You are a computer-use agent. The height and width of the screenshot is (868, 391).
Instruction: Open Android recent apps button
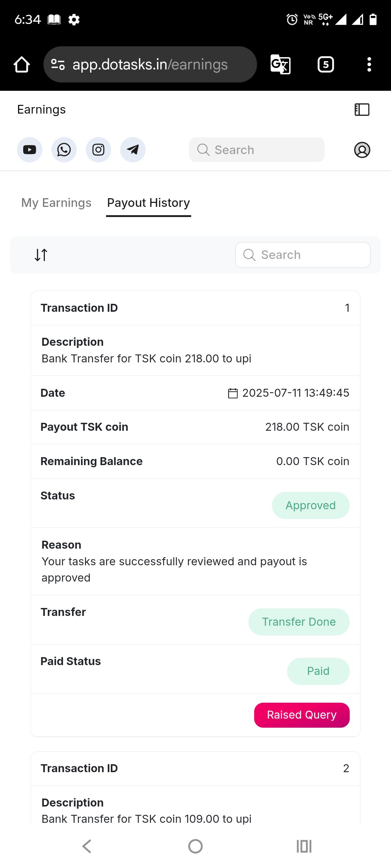[304, 846]
